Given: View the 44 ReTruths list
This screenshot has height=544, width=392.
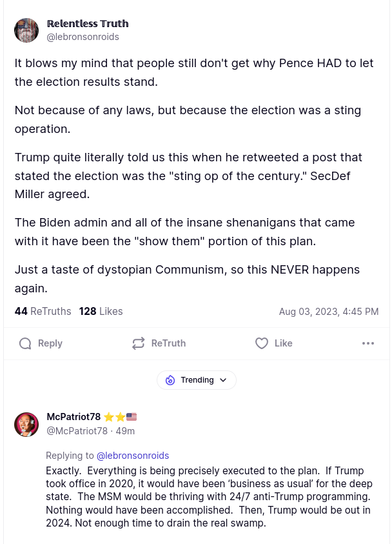Looking at the screenshot, I should click(x=43, y=311).
